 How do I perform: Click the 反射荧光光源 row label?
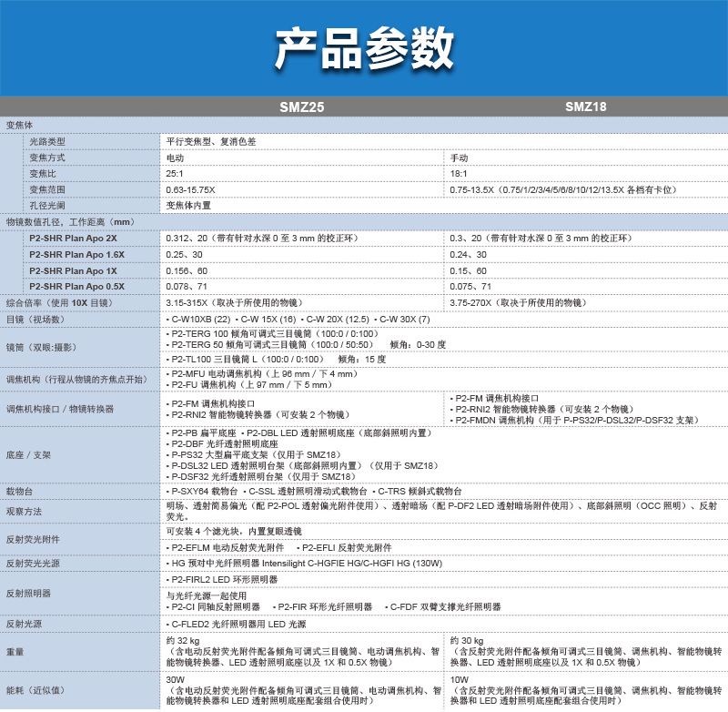pos(33,564)
